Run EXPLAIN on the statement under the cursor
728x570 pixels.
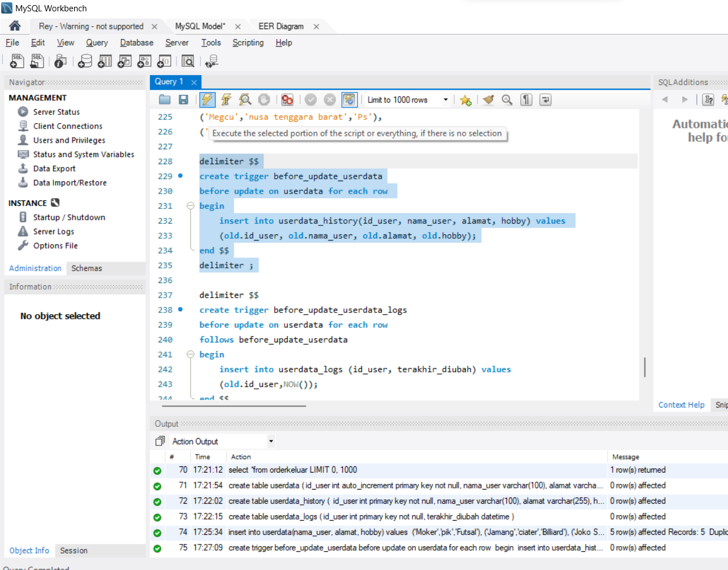(x=245, y=100)
